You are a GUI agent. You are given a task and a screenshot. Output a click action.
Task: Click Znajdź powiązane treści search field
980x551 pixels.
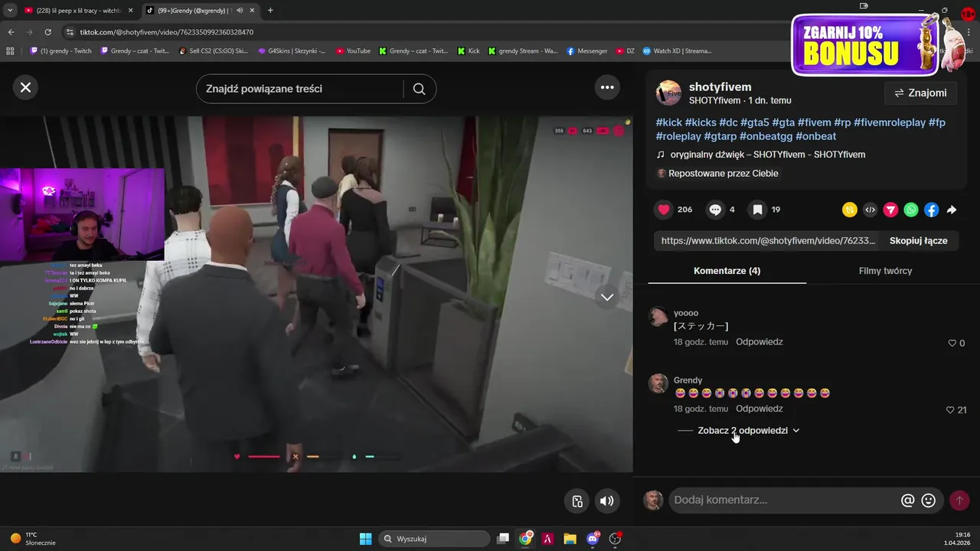[299, 89]
